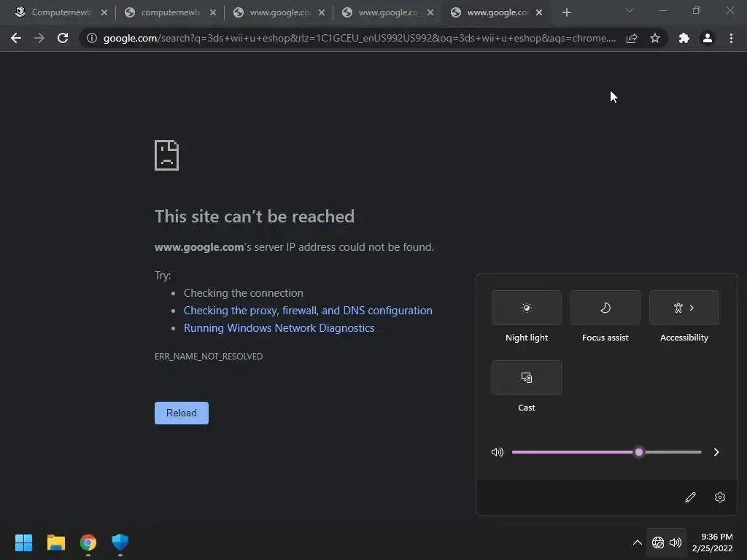This screenshot has width=747, height=560.
Task: Open all settings via gear icon
Action: pos(720,497)
